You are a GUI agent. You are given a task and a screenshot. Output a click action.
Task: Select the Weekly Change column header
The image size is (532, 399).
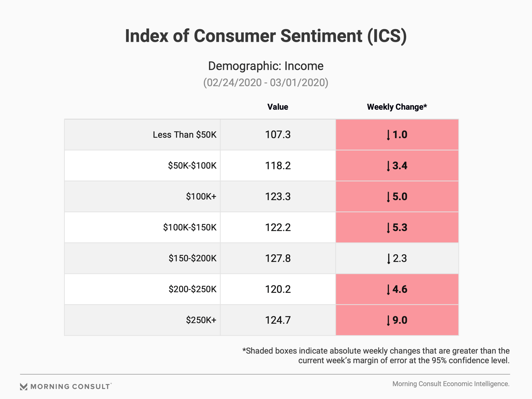coord(397,107)
